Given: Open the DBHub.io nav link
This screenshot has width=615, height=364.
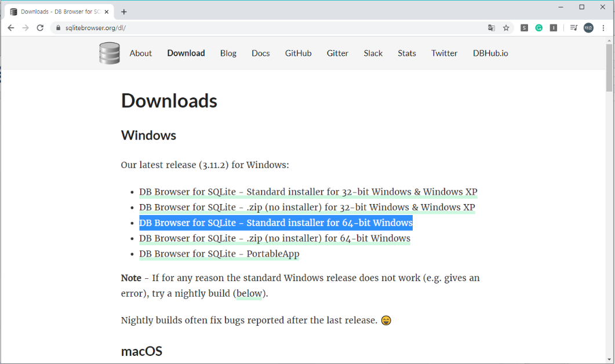Looking at the screenshot, I should (x=490, y=53).
